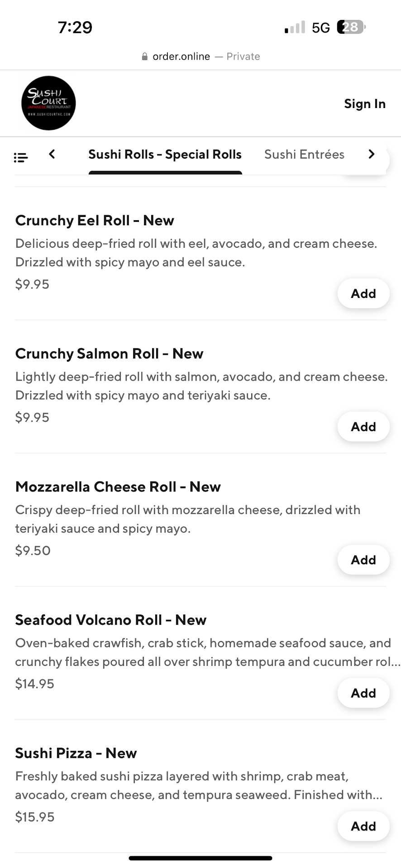Screen dimensions: 401x868
Task: Tap the home indicator bar at the bottom
Action: click(x=200, y=858)
